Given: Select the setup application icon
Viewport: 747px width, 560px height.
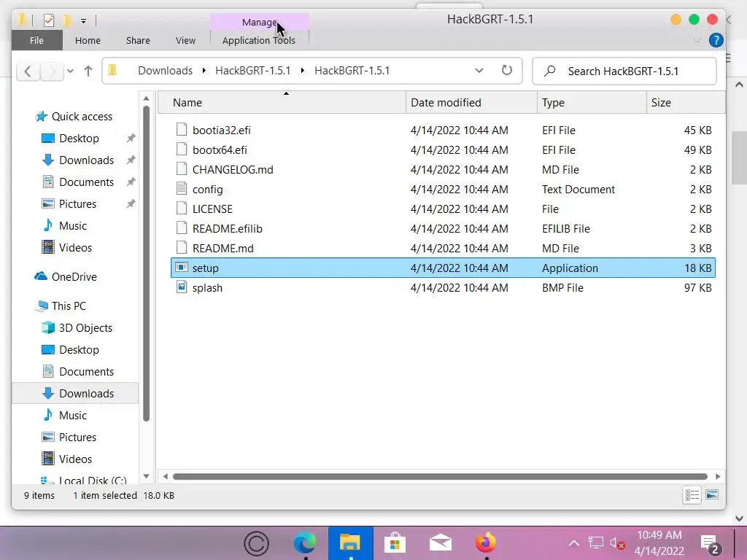Looking at the screenshot, I should [182, 268].
